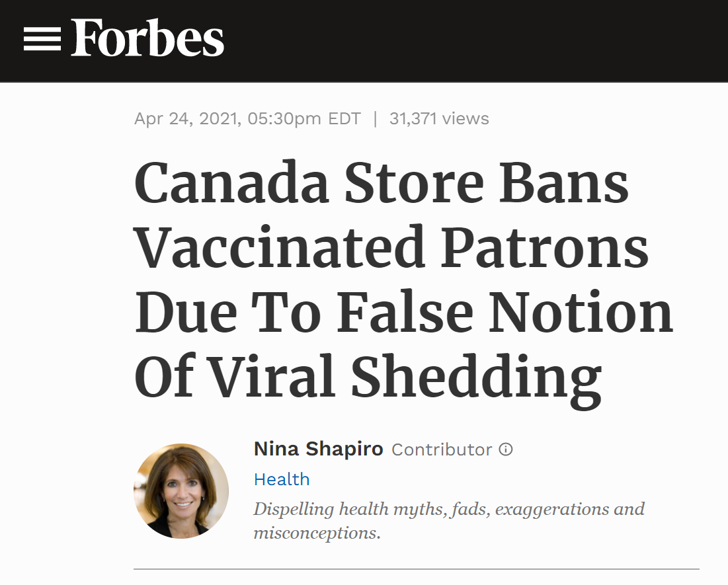The width and height of the screenshot is (728, 585).
Task: Click the empty black header bar area
Action: 476,40
